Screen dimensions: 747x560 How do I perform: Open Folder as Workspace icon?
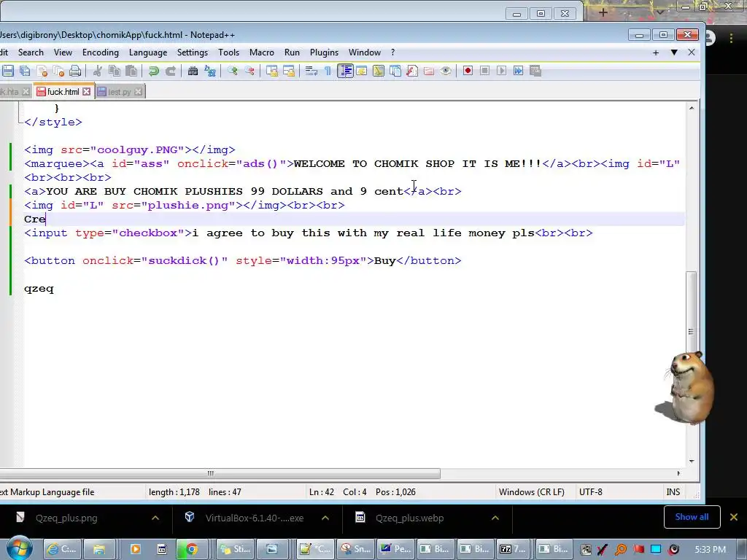point(429,71)
